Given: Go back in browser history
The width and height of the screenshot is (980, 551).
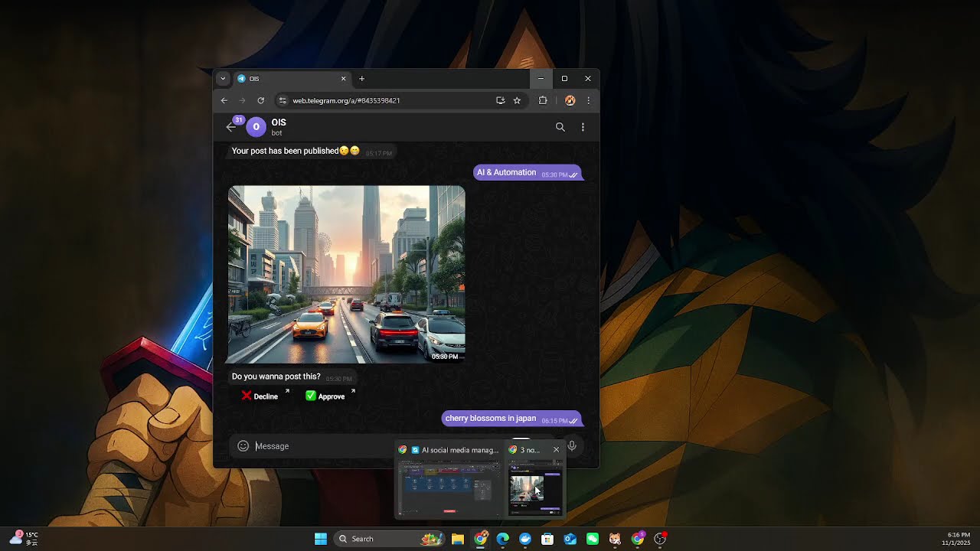Looking at the screenshot, I should (x=224, y=100).
